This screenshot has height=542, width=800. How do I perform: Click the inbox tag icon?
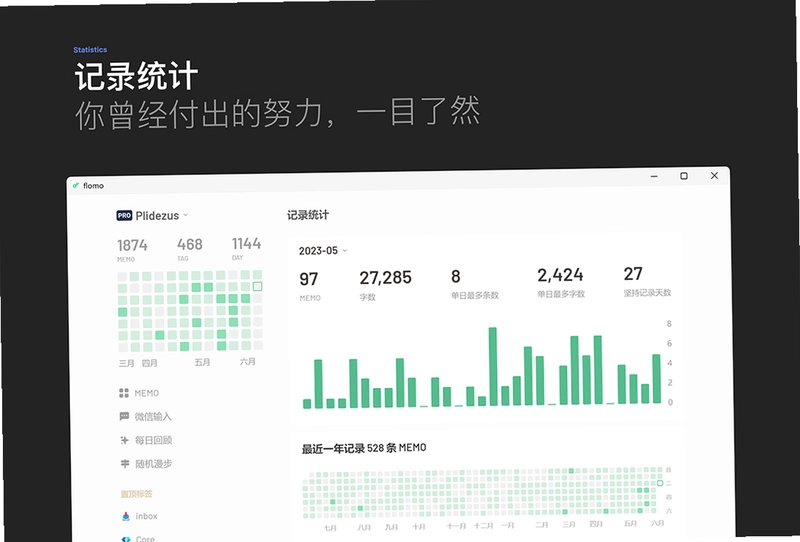click(x=126, y=516)
